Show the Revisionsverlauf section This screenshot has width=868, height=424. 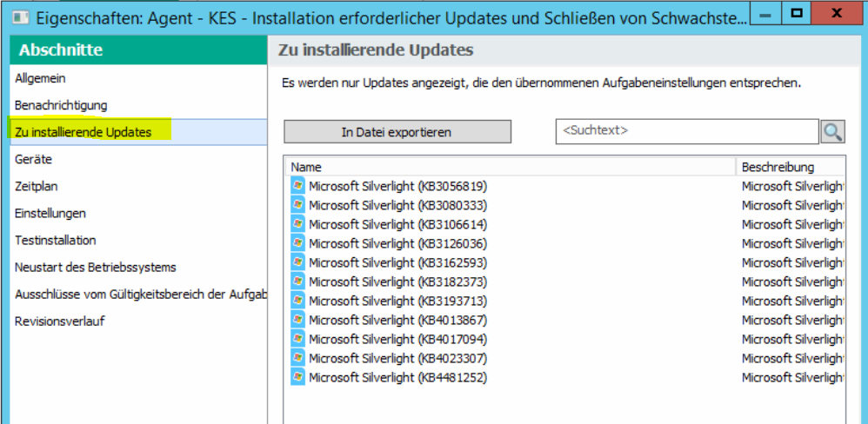138,321
